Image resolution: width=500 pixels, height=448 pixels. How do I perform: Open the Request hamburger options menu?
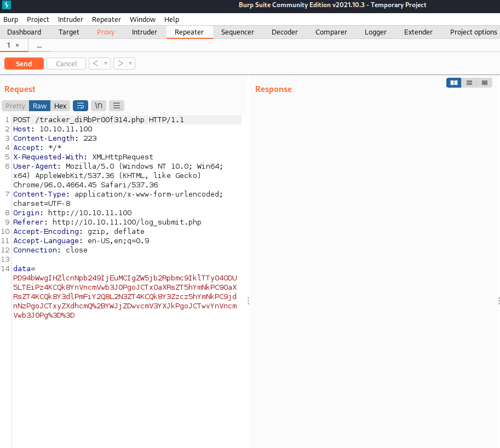click(x=117, y=106)
